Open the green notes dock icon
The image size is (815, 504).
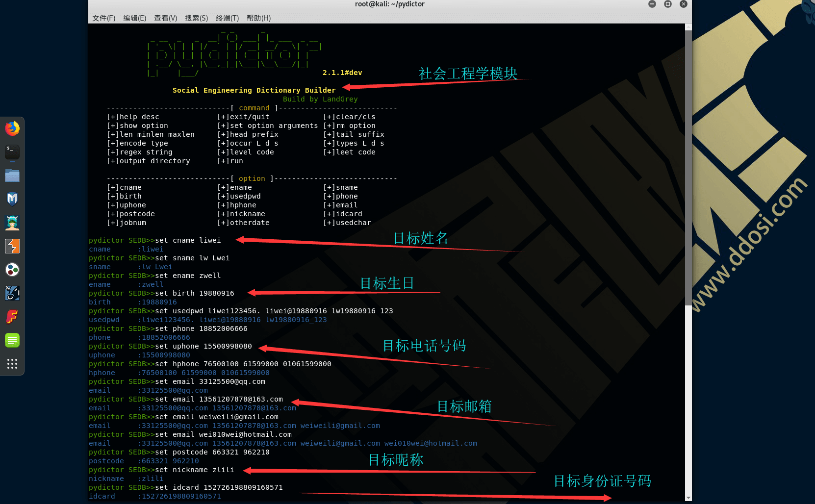point(12,340)
